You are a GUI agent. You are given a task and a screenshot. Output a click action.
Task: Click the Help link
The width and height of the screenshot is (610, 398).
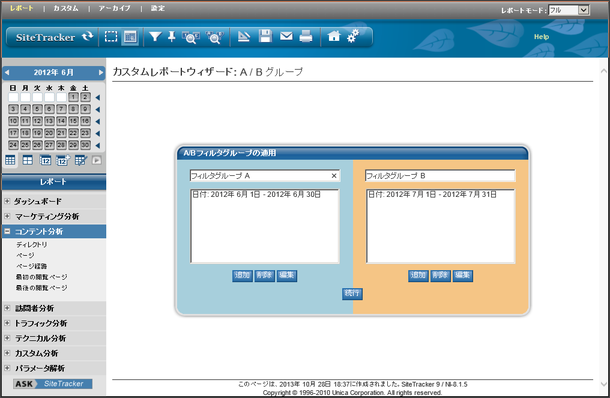coord(541,37)
